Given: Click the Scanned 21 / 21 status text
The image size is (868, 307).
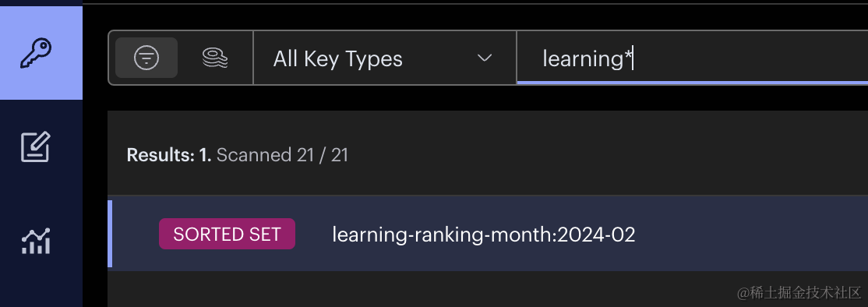Looking at the screenshot, I should [x=282, y=155].
